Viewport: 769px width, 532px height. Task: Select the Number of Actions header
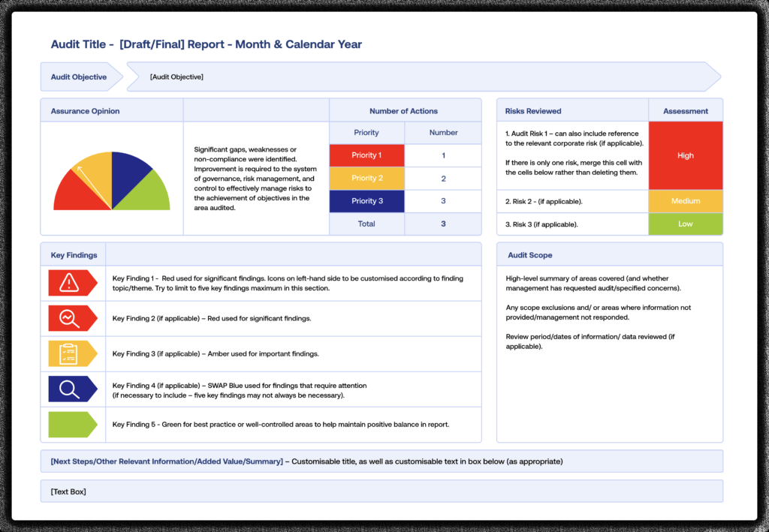click(405, 110)
